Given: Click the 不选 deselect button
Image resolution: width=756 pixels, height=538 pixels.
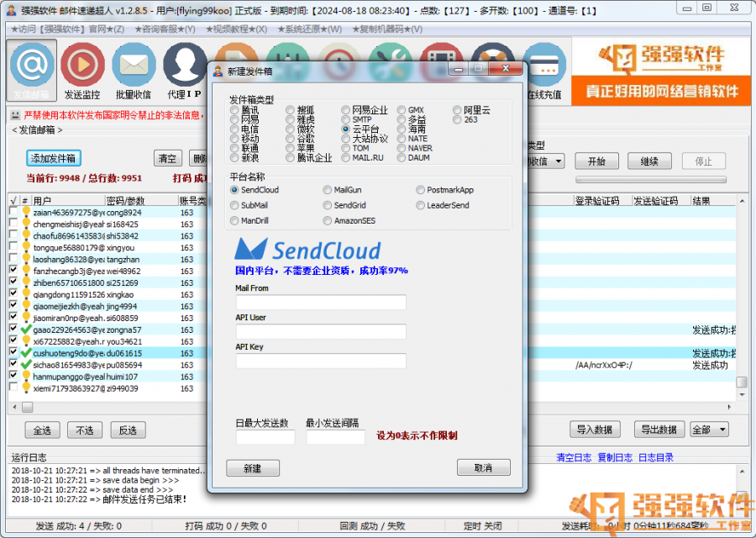Looking at the screenshot, I should tap(85, 430).
